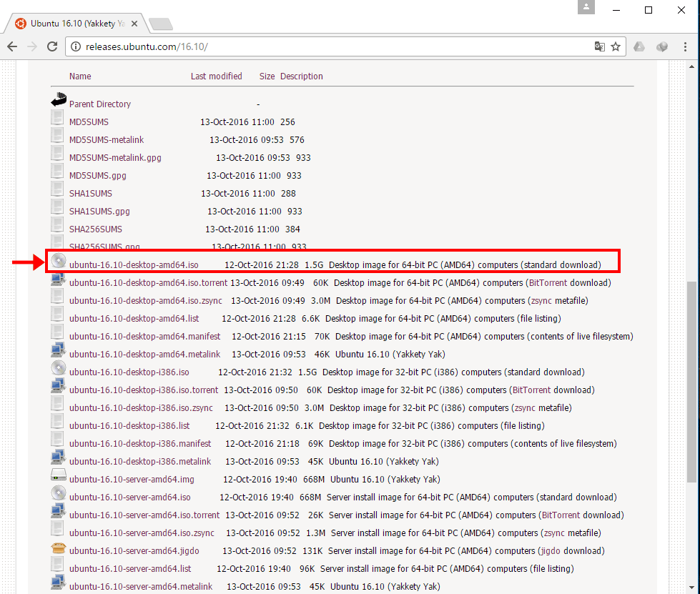Click the ubuntu-16.10-desktop-i386.metalink link

[x=140, y=461]
